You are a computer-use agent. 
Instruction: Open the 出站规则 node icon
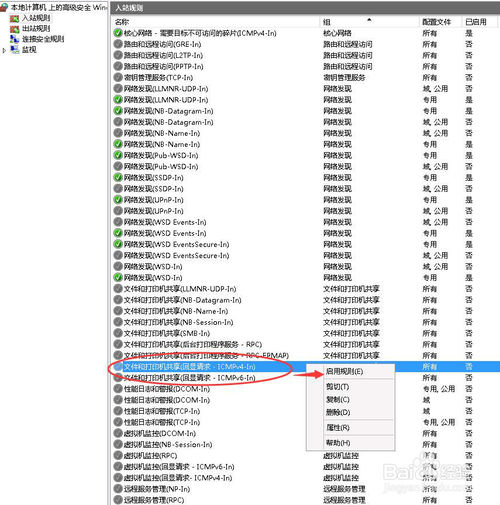(14, 29)
